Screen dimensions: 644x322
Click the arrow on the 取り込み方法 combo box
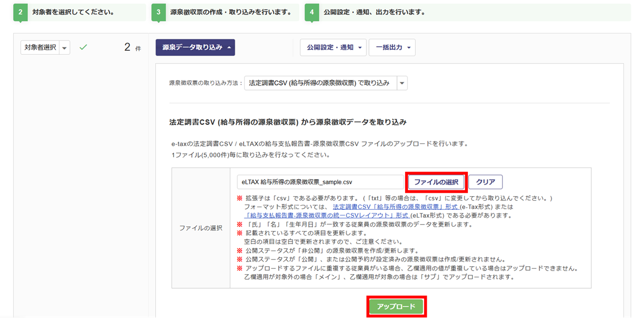[x=402, y=83]
